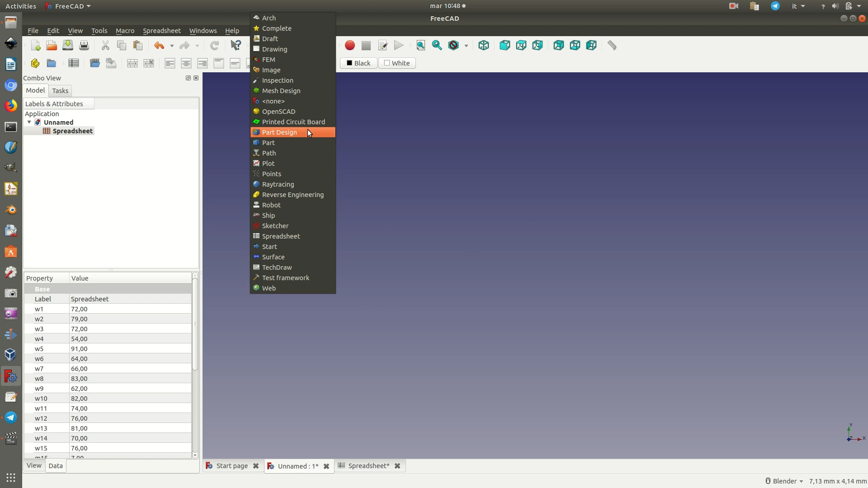The height and width of the screenshot is (488, 868).
Task: Click the What's This help icon
Action: tap(236, 45)
